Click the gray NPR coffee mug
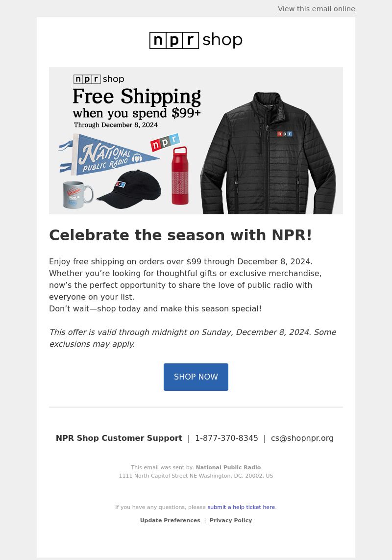Image resolution: width=392 pixels, height=560 pixels. [78, 194]
